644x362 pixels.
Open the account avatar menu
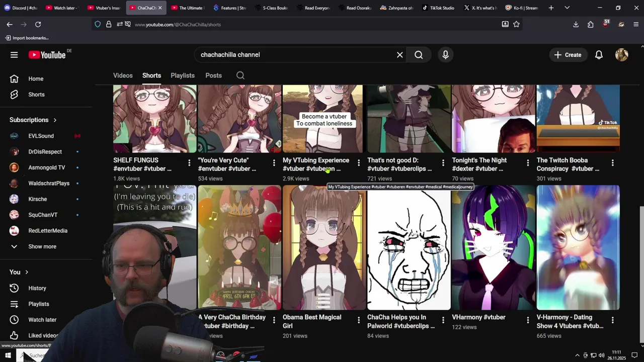(622, 55)
